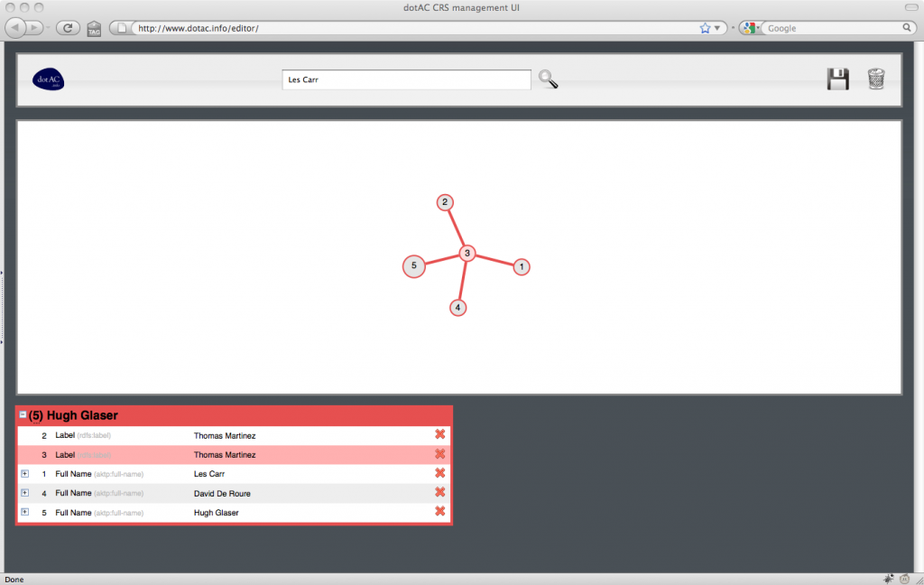The width and height of the screenshot is (924, 585).
Task: Click the bookmark star in address bar
Action: coord(706,28)
